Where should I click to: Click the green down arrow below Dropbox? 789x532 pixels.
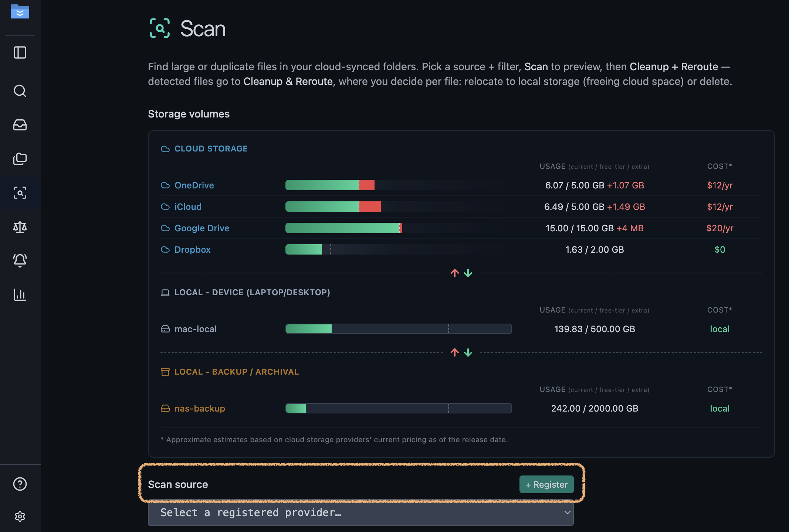pyautogui.click(x=468, y=273)
